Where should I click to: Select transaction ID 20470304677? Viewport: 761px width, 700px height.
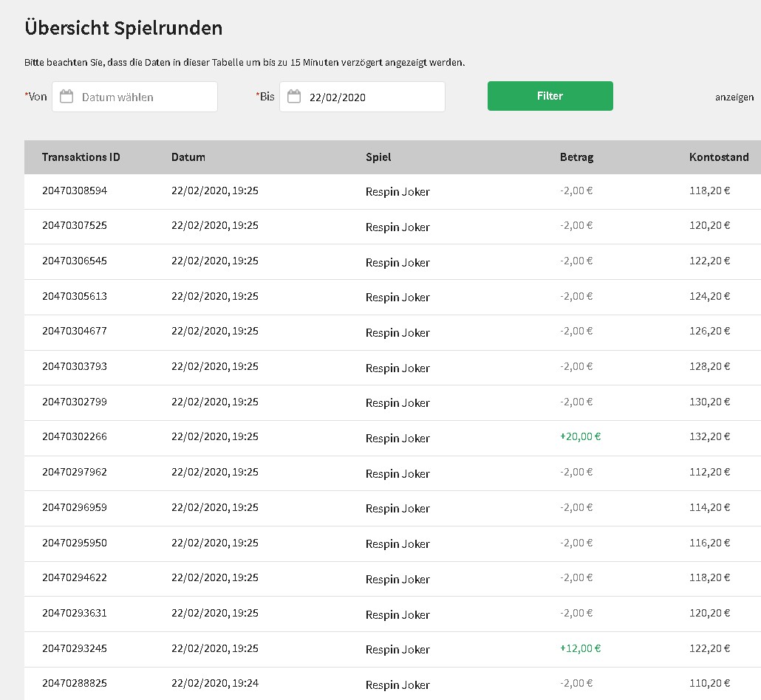point(75,332)
